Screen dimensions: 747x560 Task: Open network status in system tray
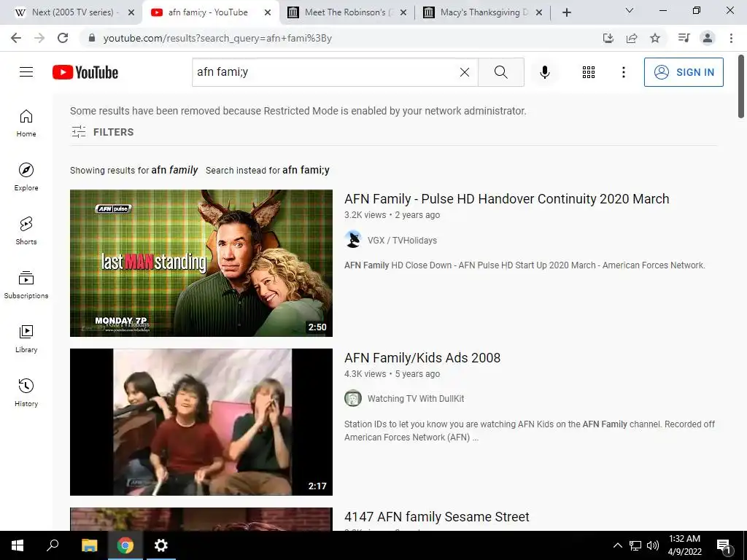point(635,545)
